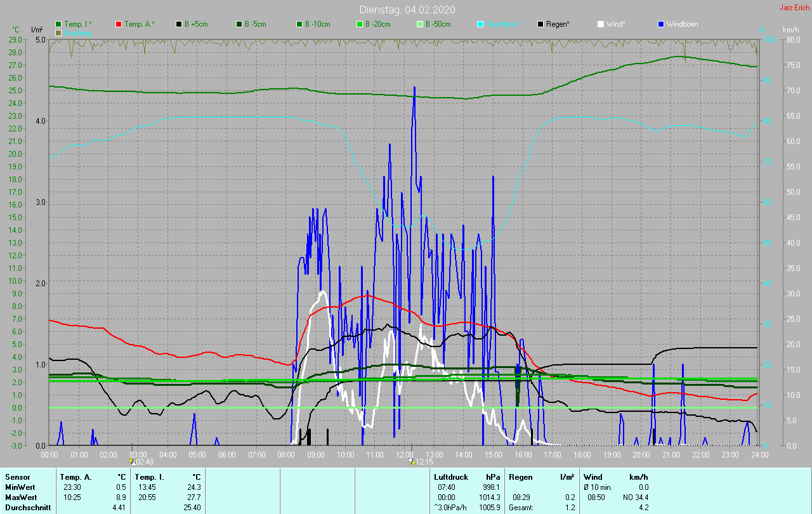Screen dimensions: 812x514
Task: Click the MaxWert row label
Action: pos(20,497)
